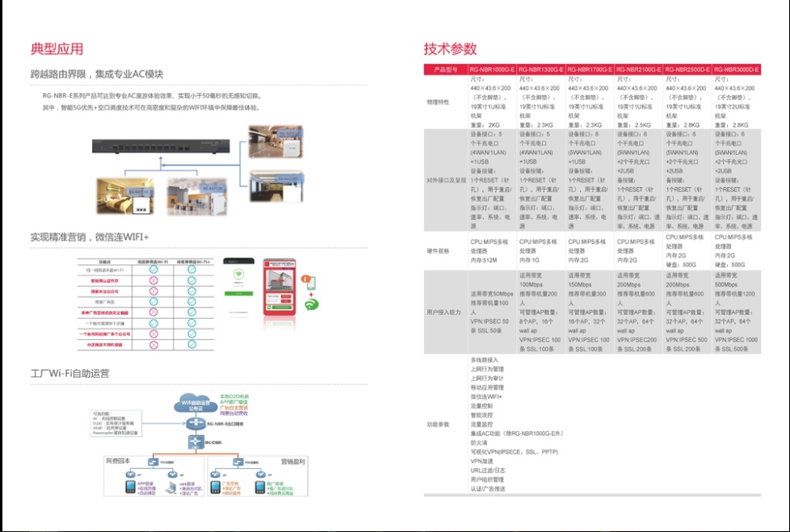The height and width of the screenshot is (532, 790).
Task: Click the red cross in the 一个账号同时推广多个公众号 row
Action: [x=153, y=334]
